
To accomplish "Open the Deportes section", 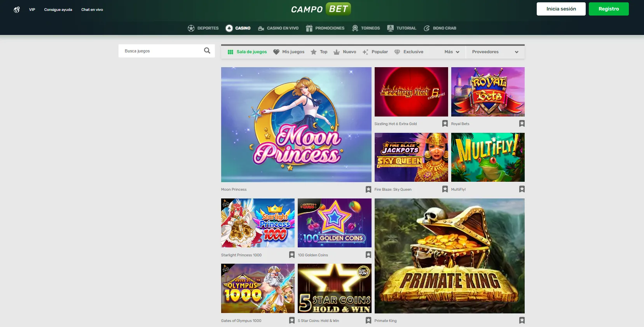I will pyautogui.click(x=203, y=28).
